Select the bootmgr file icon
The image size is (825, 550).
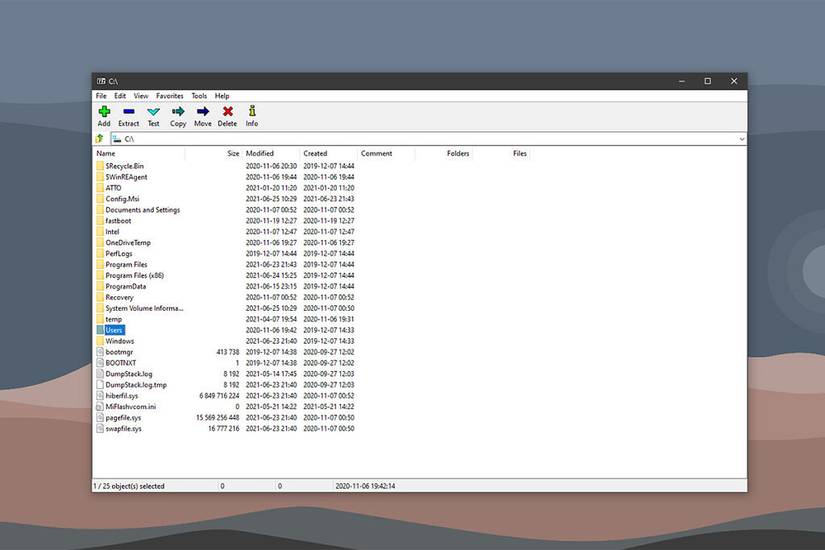(x=100, y=352)
